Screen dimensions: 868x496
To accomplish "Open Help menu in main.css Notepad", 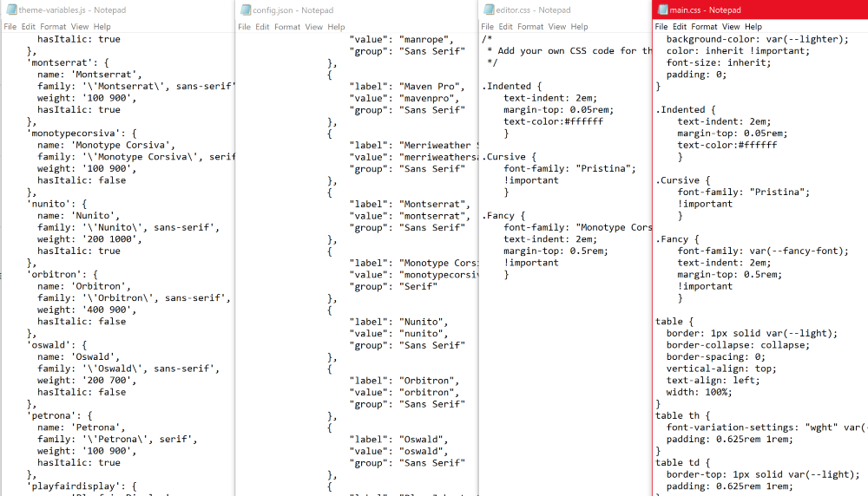I will [753, 27].
